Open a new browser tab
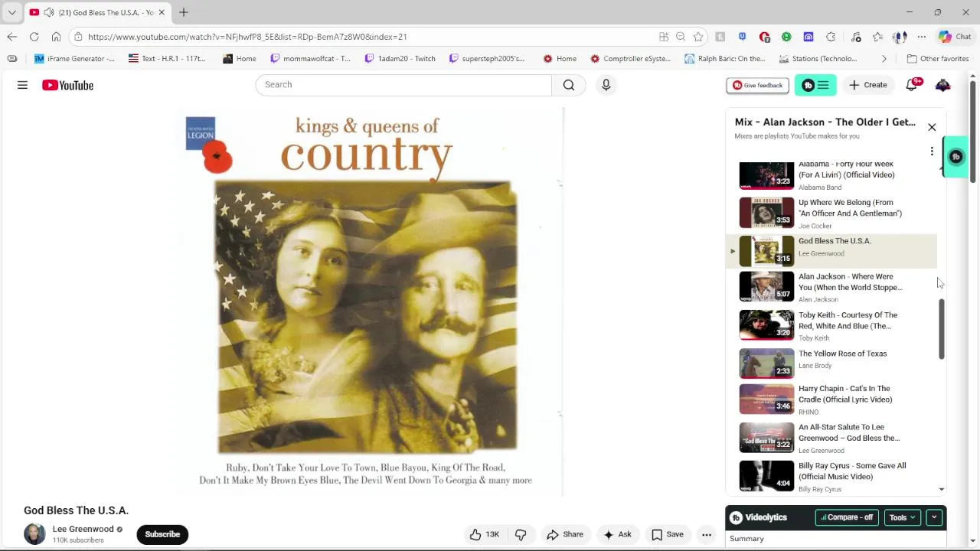Screen dimensions: 980x551 183,13
